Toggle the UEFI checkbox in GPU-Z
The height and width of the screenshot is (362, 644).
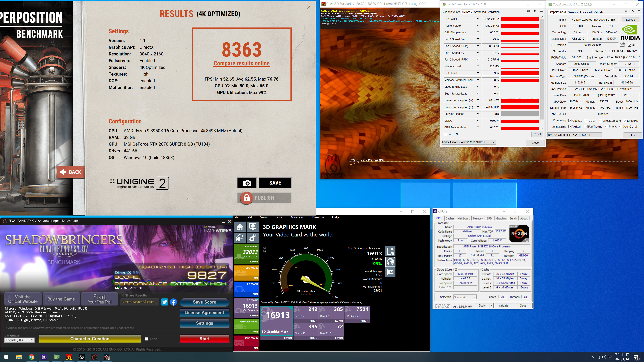click(x=630, y=45)
